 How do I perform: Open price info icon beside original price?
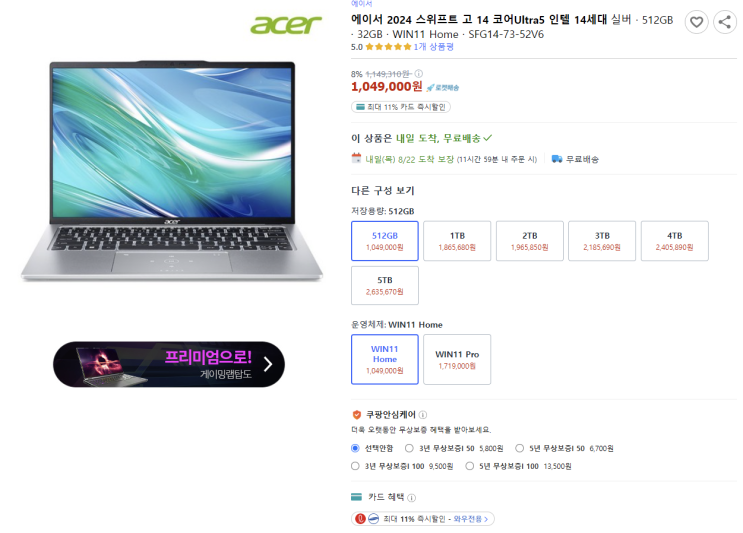(419, 74)
